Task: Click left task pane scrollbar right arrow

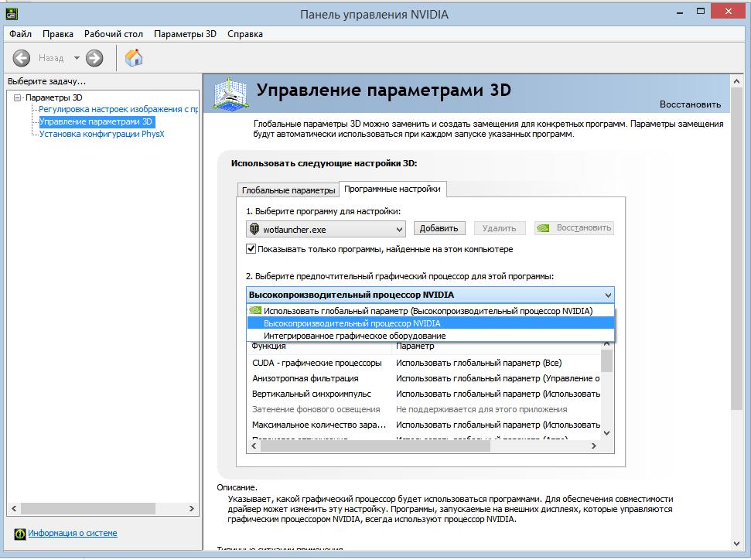Action: (x=192, y=509)
